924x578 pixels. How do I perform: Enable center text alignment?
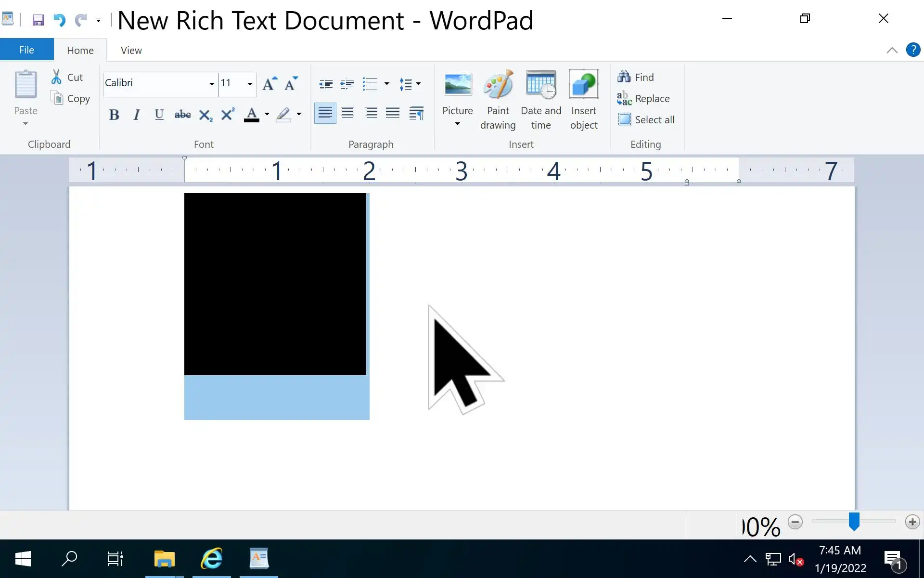tap(347, 113)
